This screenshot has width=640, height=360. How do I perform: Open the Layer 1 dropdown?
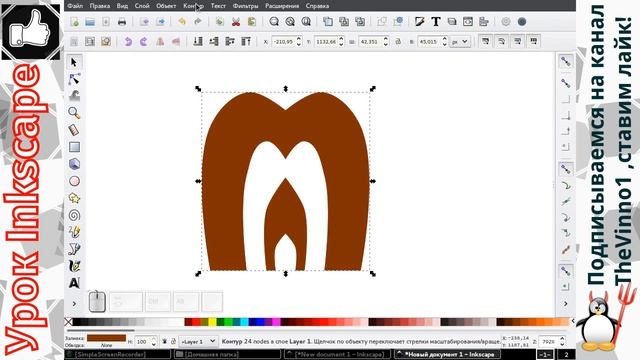click(199, 341)
